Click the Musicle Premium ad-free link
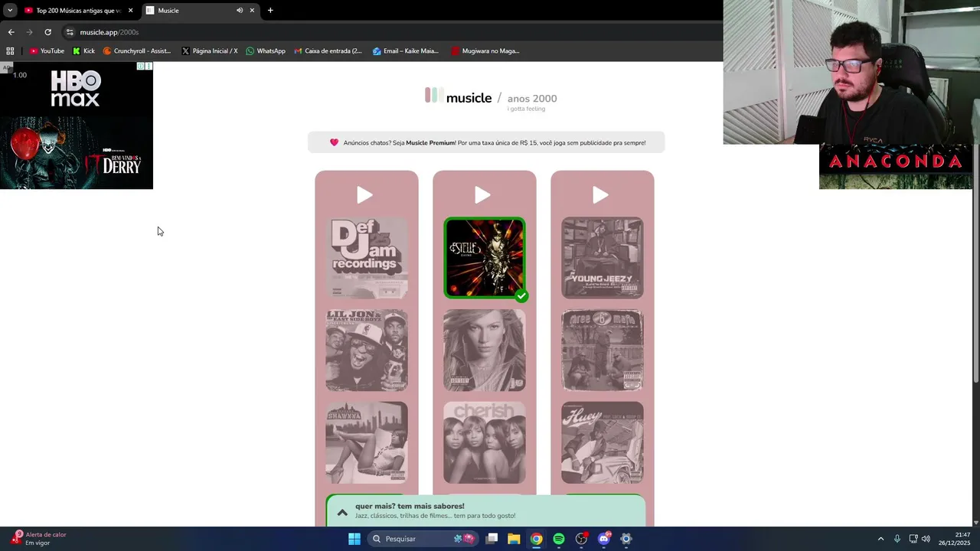Image resolution: width=980 pixels, height=551 pixels. coord(430,143)
